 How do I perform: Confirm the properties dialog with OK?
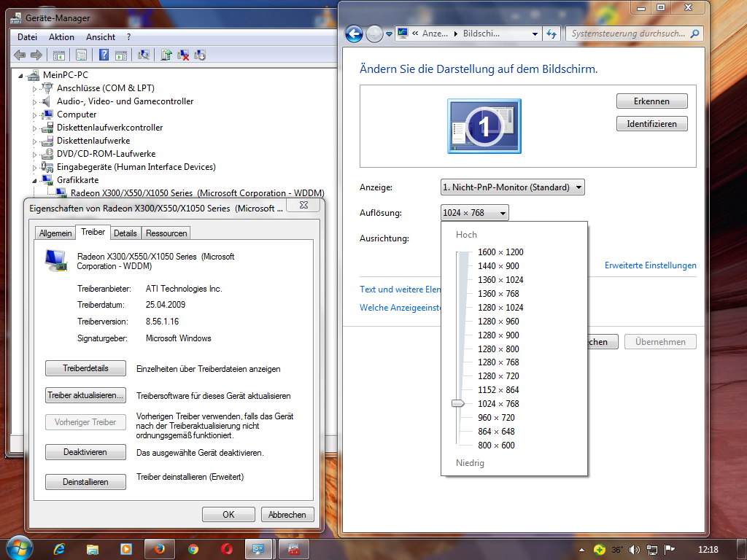(x=228, y=515)
